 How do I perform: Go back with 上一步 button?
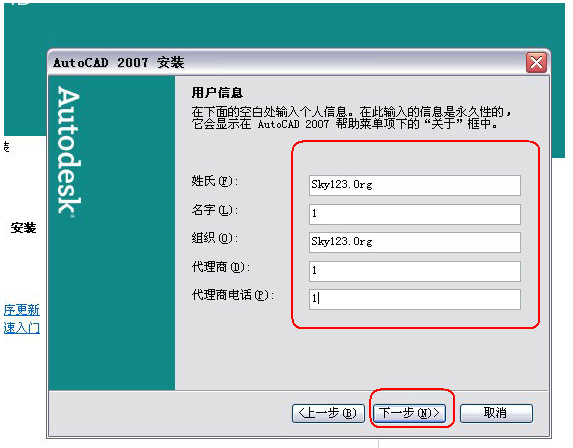coord(328,413)
